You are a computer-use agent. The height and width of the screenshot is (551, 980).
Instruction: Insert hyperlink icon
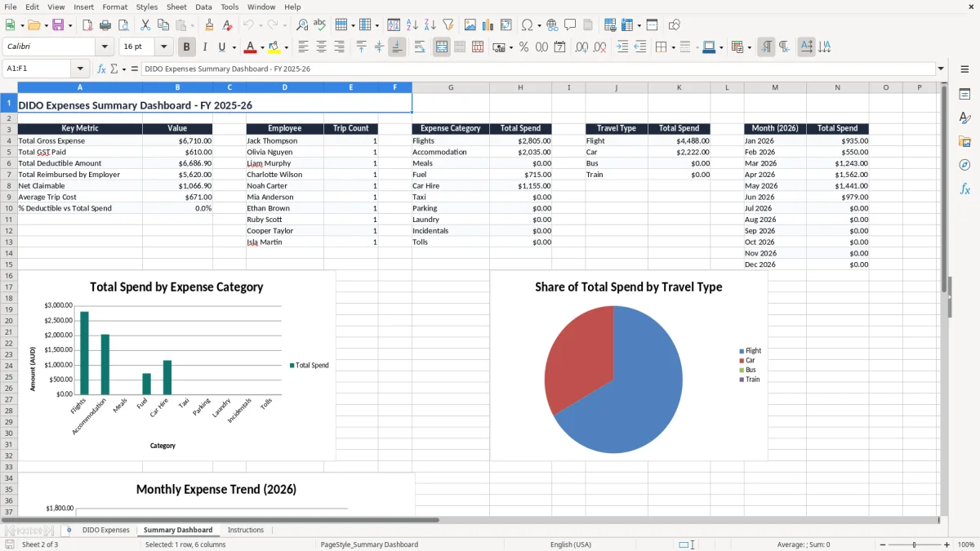[552, 25]
